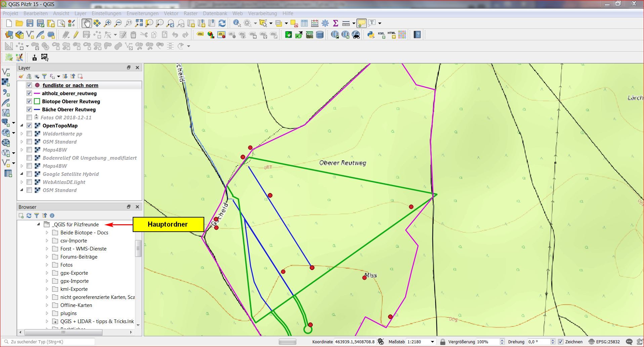Open the Identify Features tool

coord(237,23)
